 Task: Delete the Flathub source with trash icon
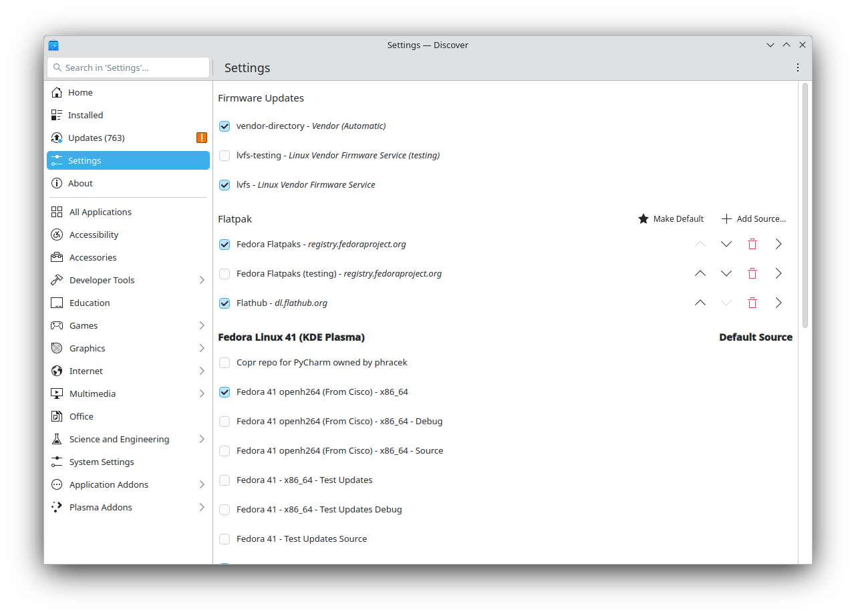(x=752, y=303)
